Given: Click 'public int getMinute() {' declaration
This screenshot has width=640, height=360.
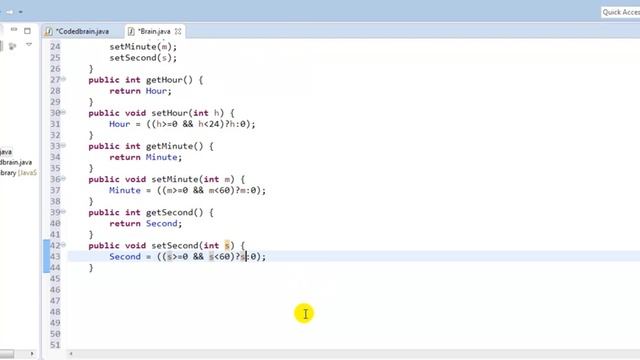Looking at the screenshot, I should [151, 146].
